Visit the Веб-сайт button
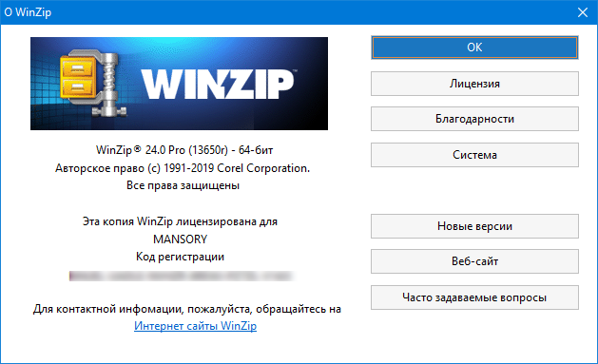 474,261
